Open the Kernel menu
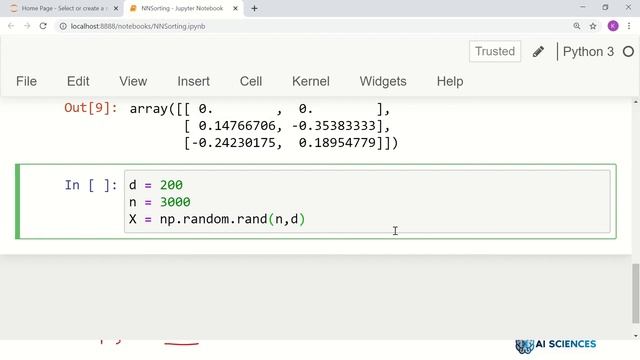The height and width of the screenshot is (360, 640). [x=311, y=81]
